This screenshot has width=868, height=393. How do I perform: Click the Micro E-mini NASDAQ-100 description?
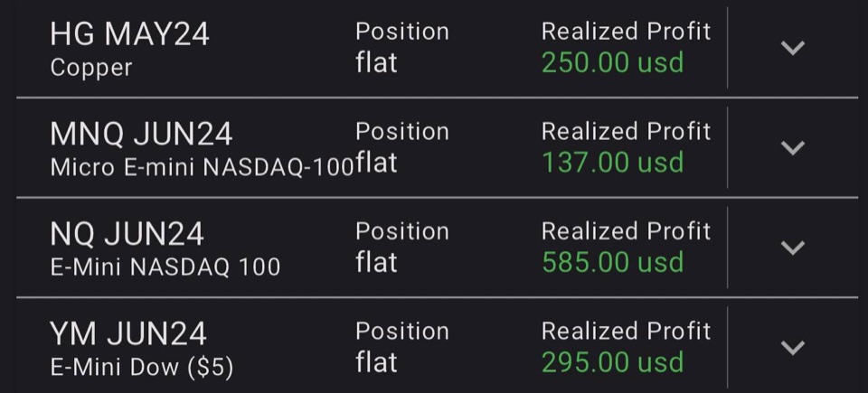pos(202,167)
